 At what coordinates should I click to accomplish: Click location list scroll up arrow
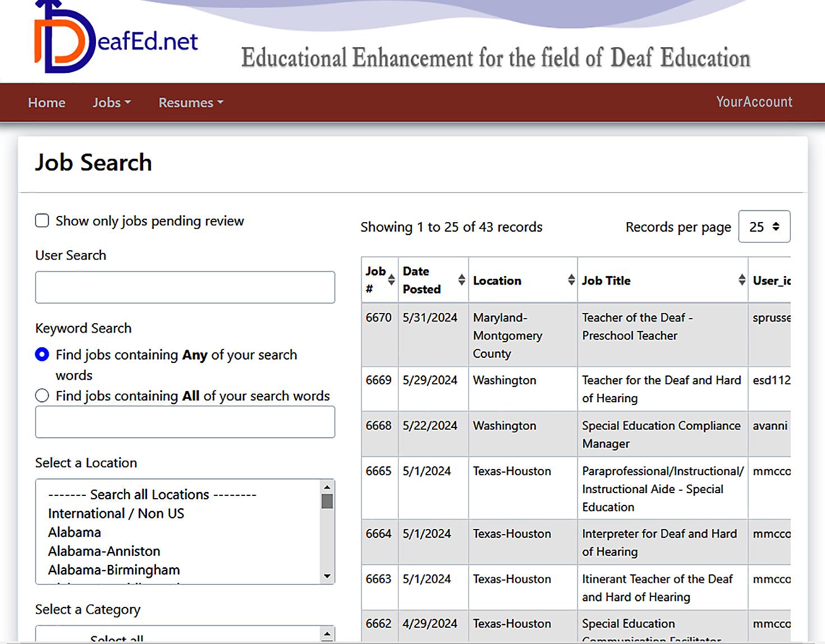tap(327, 486)
